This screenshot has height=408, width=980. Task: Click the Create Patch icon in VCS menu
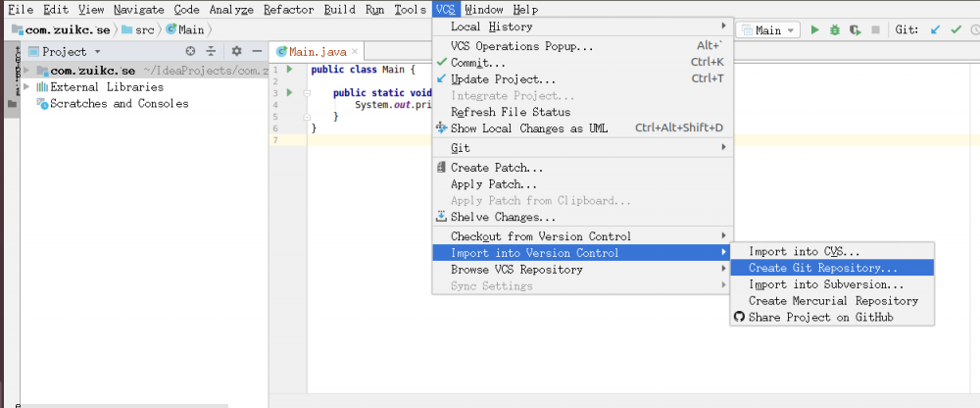(441, 168)
